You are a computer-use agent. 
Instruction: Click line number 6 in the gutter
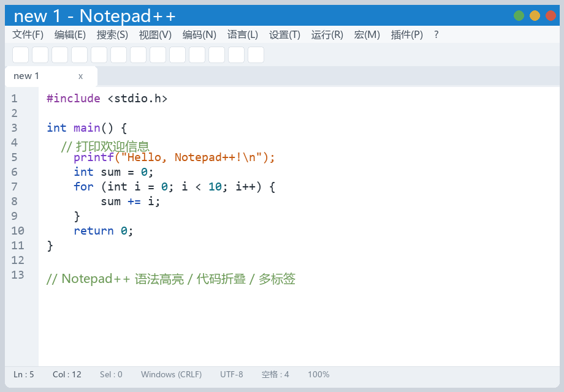[x=14, y=172]
